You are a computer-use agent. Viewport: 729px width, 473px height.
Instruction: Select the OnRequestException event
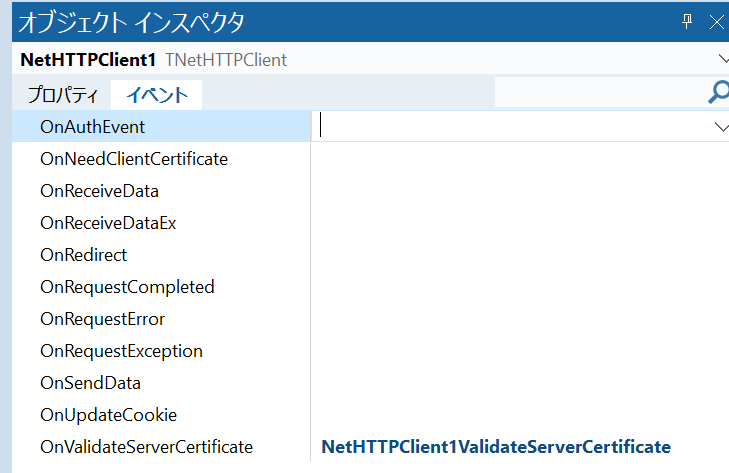pyautogui.click(x=121, y=351)
